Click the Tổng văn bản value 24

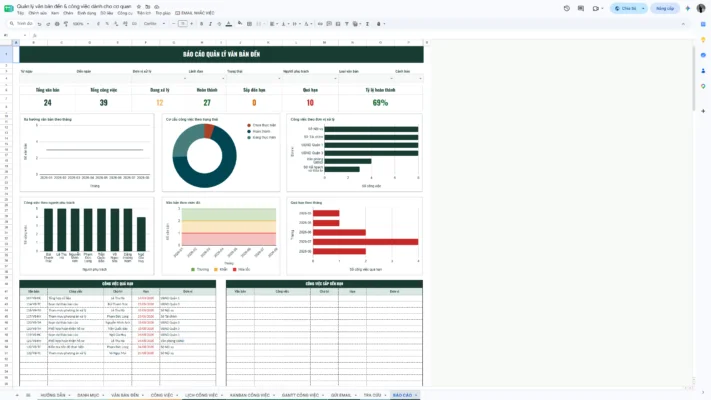pyautogui.click(x=48, y=103)
